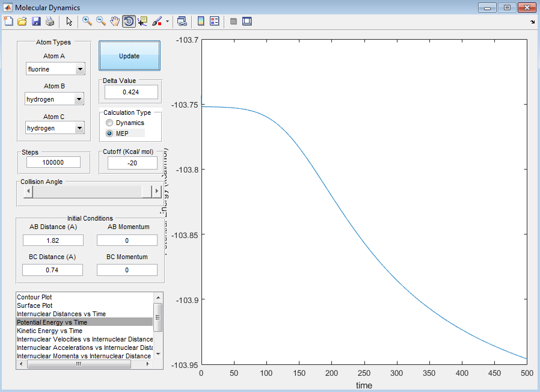
Task: Click plot list horizontal scroll left arrow
Action: pos(21,364)
